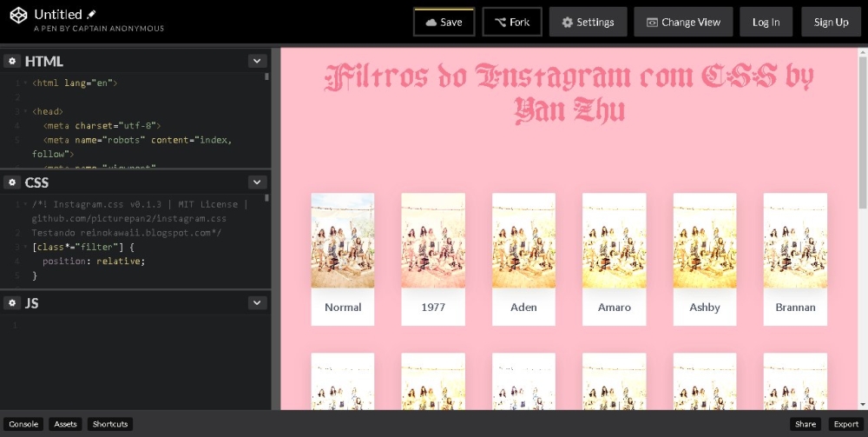Click the 'Ashby' filter caption
The image size is (868, 437).
pos(705,308)
